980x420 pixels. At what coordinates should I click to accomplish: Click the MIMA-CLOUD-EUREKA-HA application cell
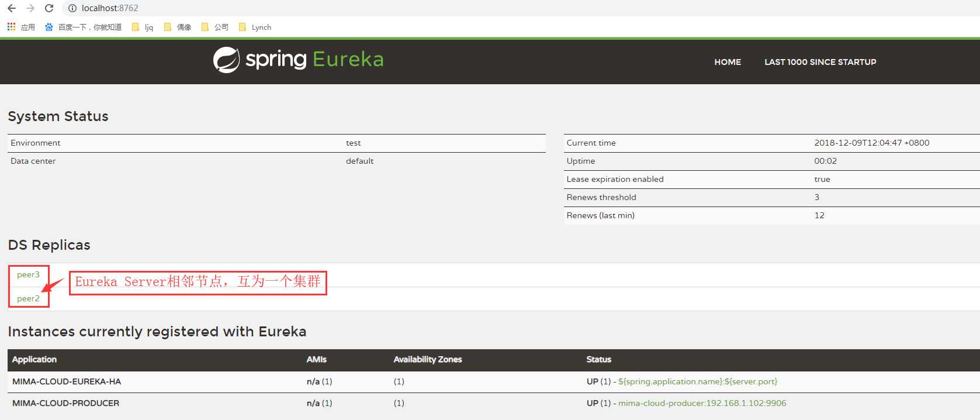(x=67, y=381)
